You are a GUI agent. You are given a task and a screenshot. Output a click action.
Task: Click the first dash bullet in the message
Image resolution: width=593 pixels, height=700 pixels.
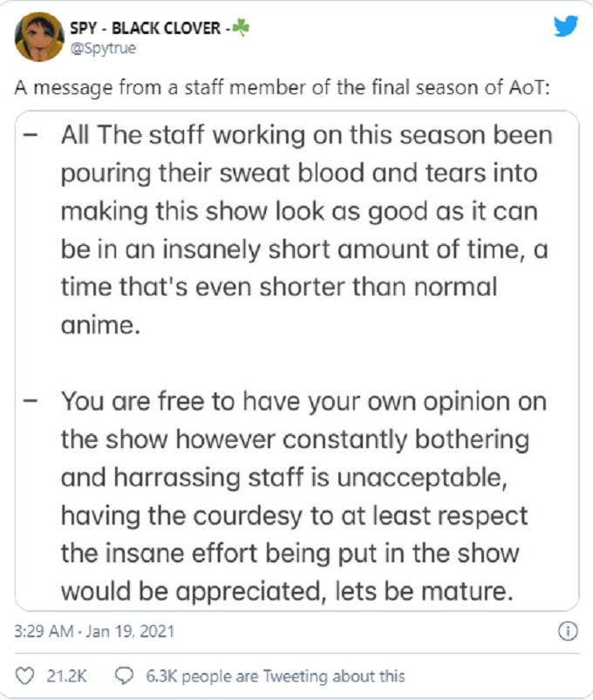[x=32, y=138]
